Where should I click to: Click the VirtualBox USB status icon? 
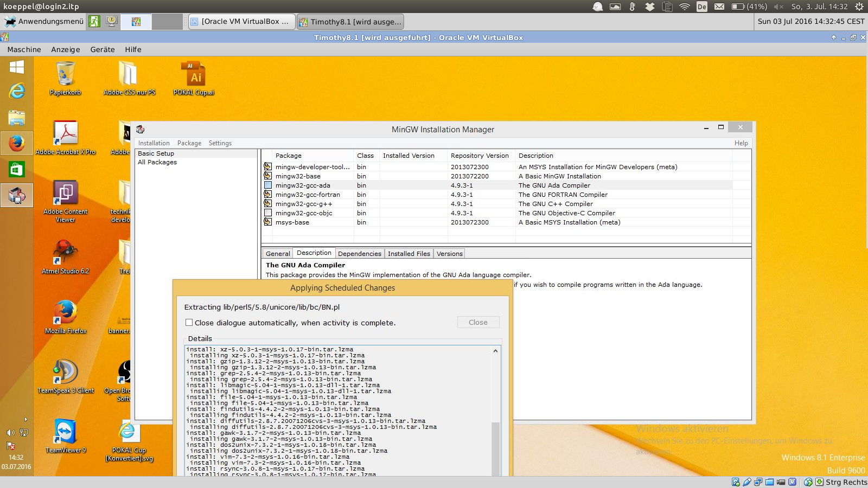pyautogui.click(x=747, y=482)
